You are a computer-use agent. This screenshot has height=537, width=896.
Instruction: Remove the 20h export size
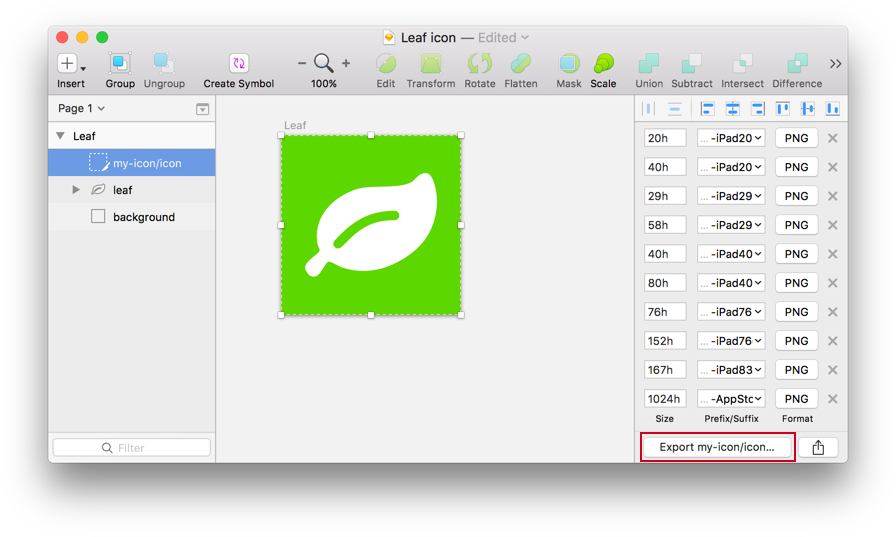[x=833, y=138]
